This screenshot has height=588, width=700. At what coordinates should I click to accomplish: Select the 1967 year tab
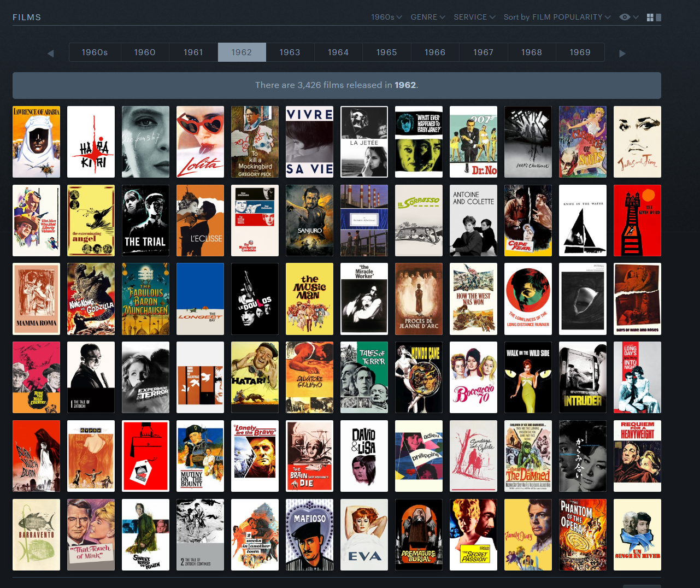click(x=484, y=52)
